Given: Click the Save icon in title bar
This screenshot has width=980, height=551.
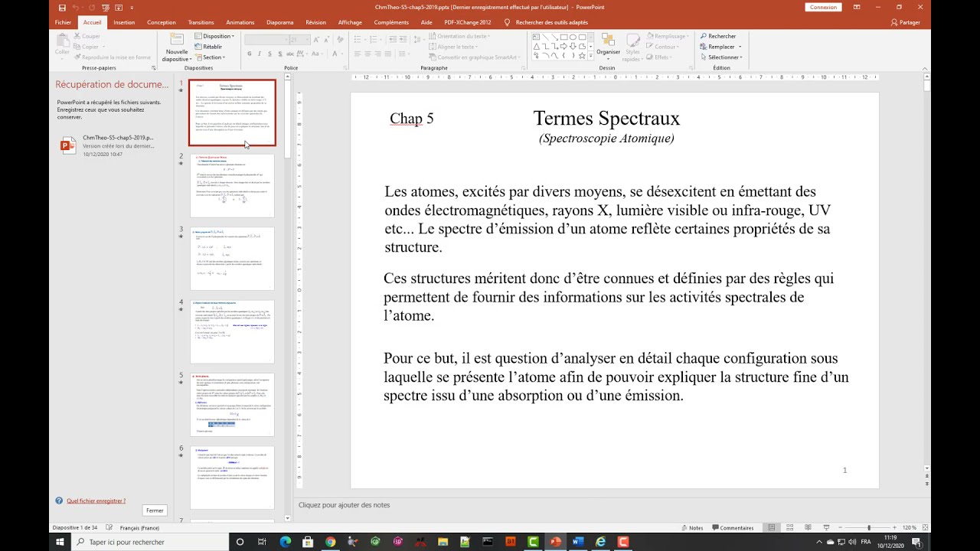Looking at the screenshot, I should tap(62, 7).
